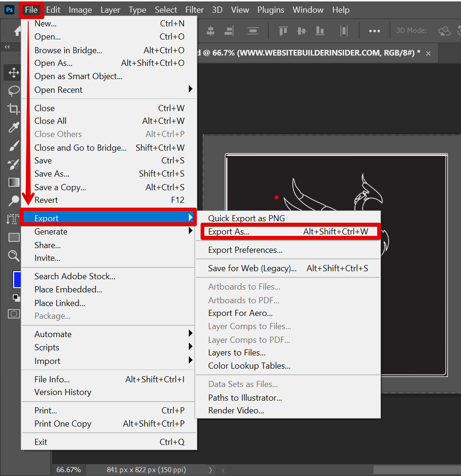461x476 pixels.
Task: Pick the Eyedropper tool
Action: point(14,127)
